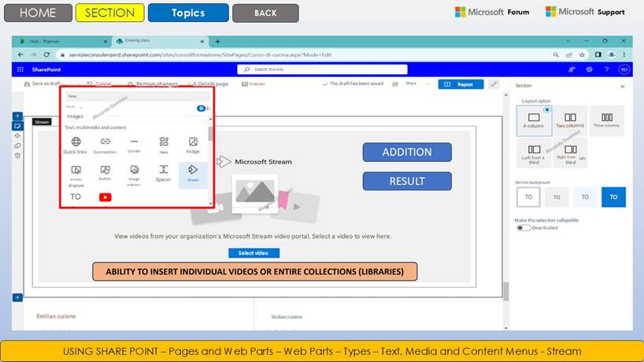Bookmark the page with the star icon
The image size is (644, 362).
tap(582, 54)
